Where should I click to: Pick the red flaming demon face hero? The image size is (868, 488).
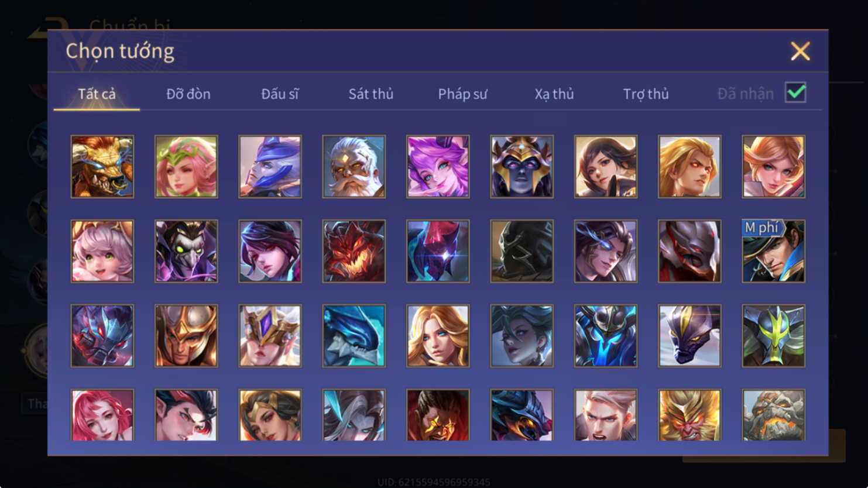pos(354,252)
